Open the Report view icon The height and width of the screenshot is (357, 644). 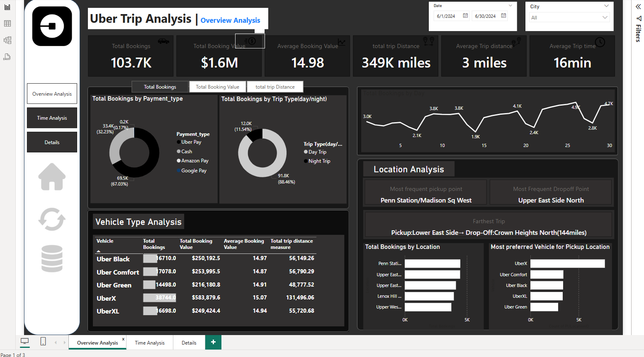click(7, 7)
